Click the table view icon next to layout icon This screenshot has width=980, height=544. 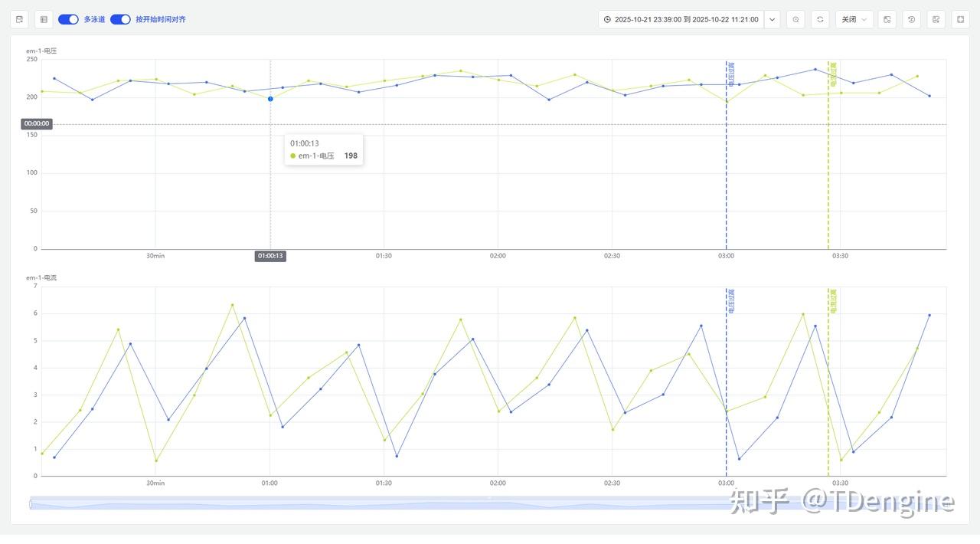coord(43,19)
